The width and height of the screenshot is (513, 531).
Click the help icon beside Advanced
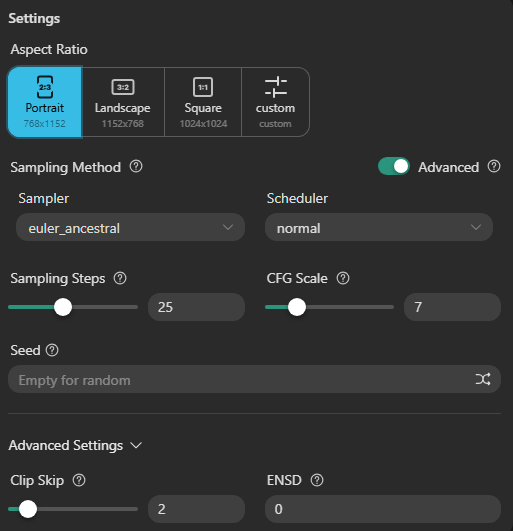click(x=494, y=167)
